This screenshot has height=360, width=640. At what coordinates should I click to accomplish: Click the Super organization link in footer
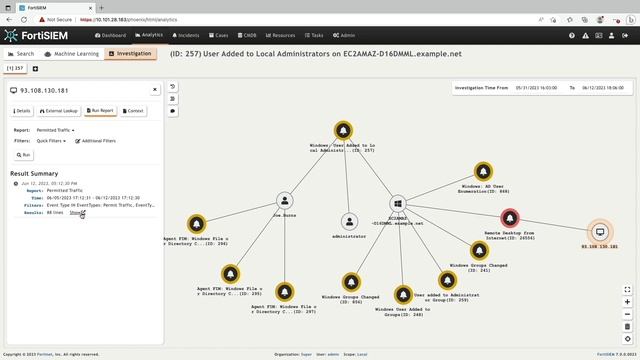point(306,354)
